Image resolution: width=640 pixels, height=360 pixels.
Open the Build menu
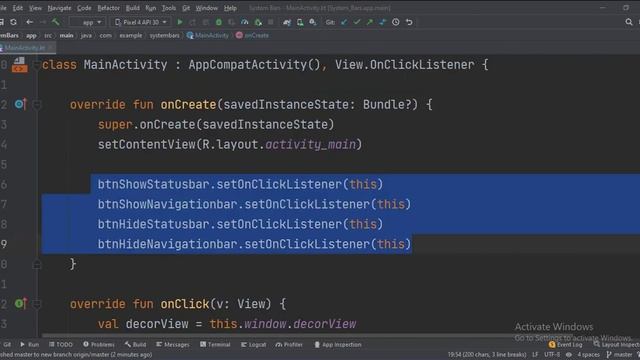click(x=133, y=8)
